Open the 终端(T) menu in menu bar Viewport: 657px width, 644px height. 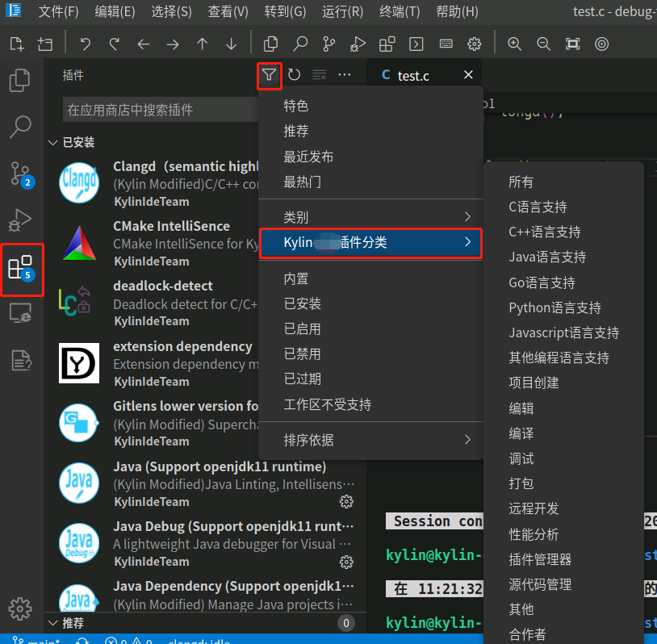[400, 12]
